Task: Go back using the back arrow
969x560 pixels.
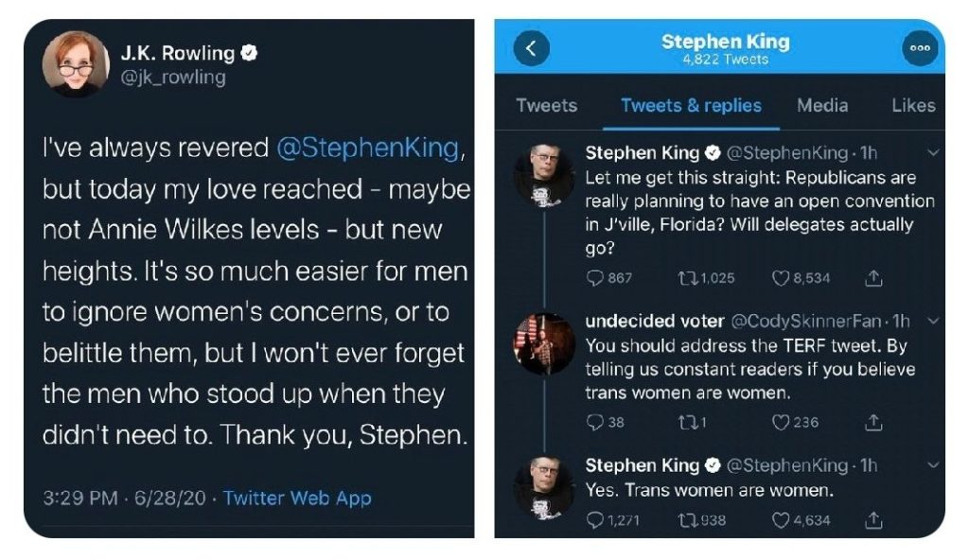Action: pos(532,49)
